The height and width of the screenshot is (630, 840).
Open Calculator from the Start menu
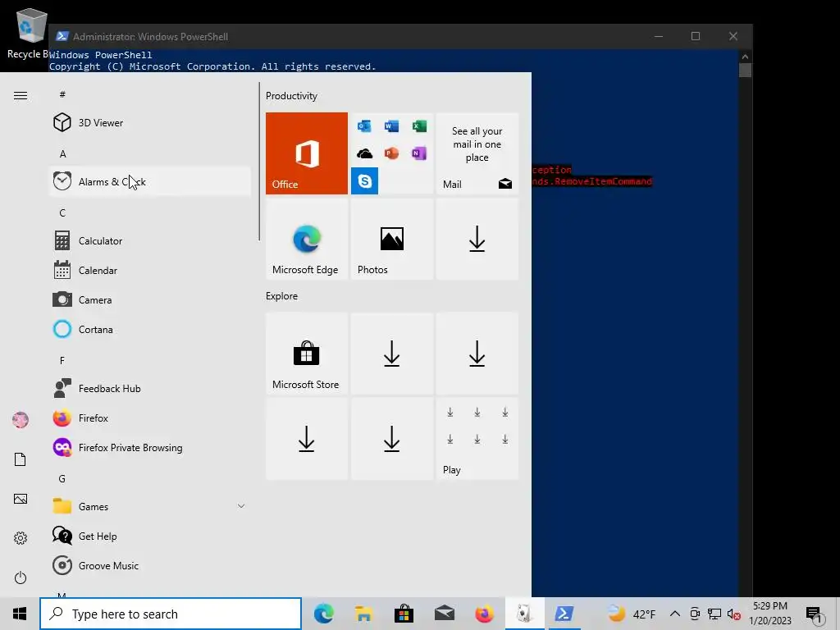(150, 241)
